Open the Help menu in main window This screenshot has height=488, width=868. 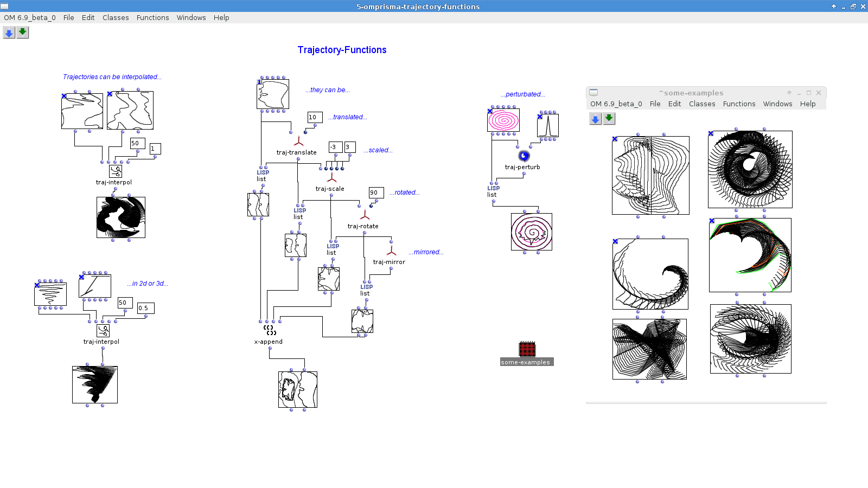click(221, 17)
